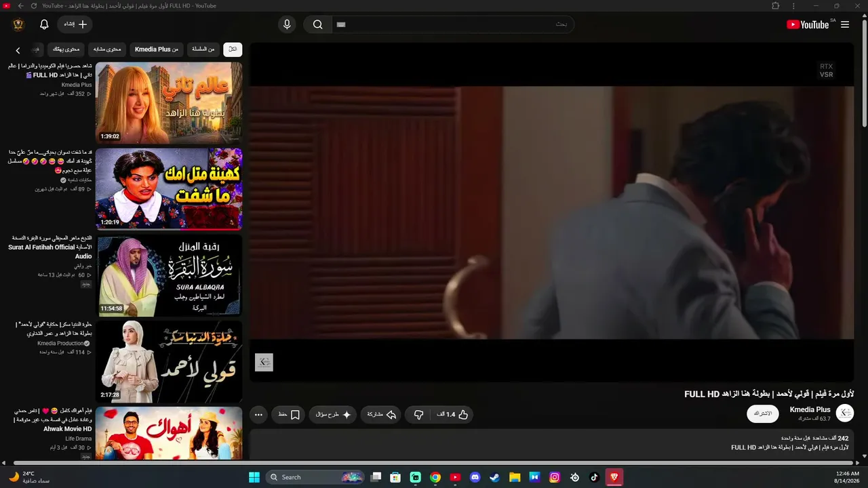Select the 'من Kmedia Plus' filter chip
This screenshot has height=488, width=868.
(157, 49)
